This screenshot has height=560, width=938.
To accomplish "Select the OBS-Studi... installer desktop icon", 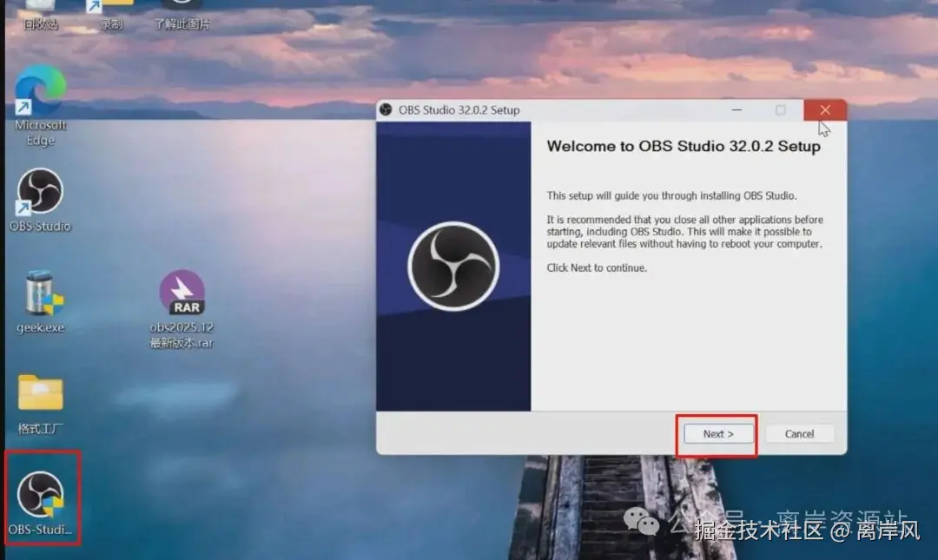I will 41,503.
